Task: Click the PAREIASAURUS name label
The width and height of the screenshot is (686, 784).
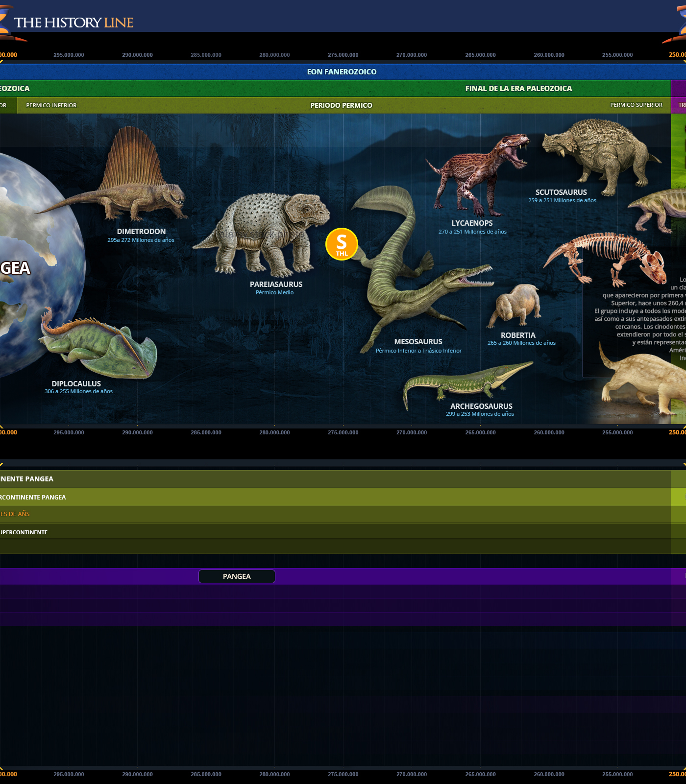Action: coord(276,285)
